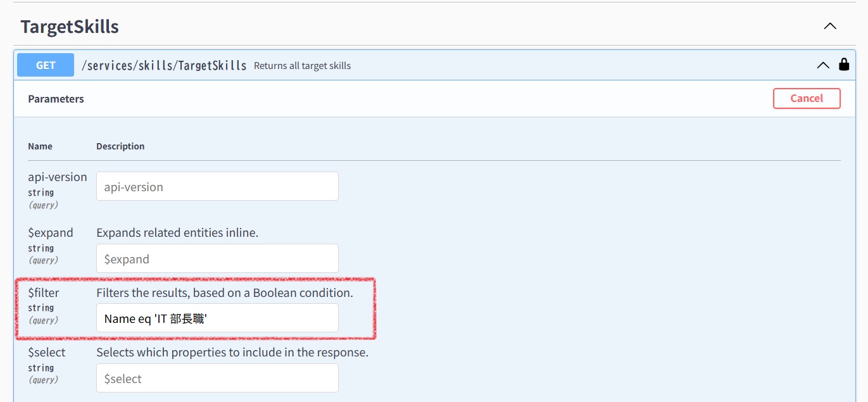
Task: Click the authorization lock icon
Action: click(x=844, y=64)
